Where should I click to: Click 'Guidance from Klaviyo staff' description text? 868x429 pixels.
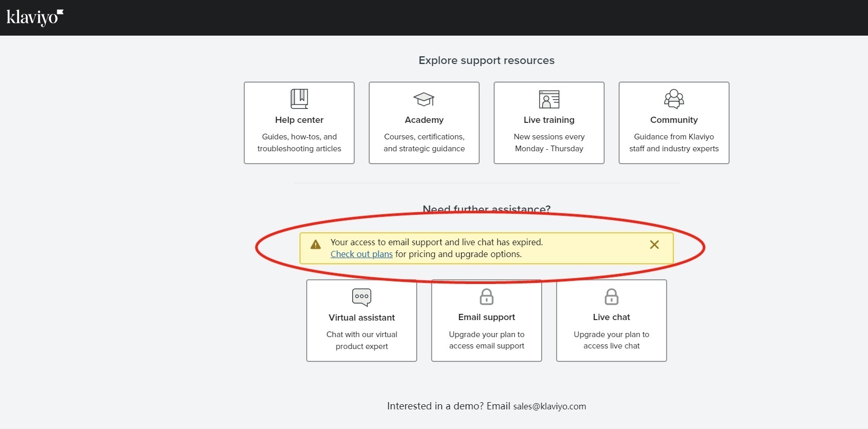(674, 142)
